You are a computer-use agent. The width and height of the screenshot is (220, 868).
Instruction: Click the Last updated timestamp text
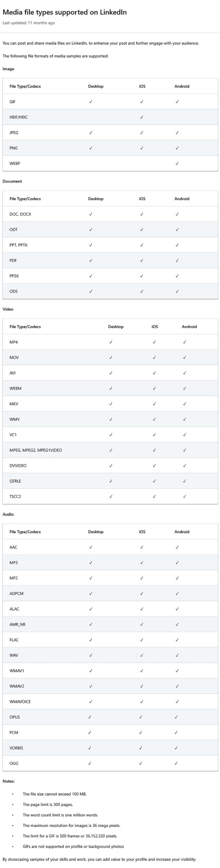[28, 23]
